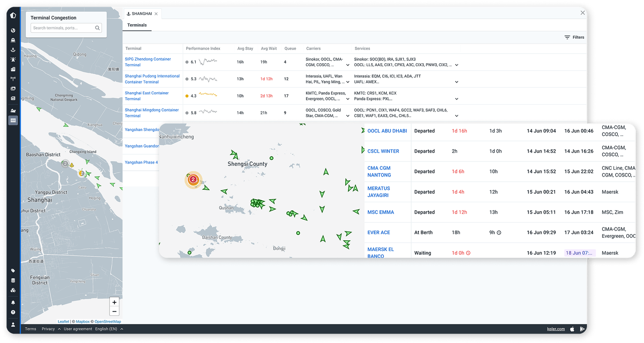The height and width of the screenshot is (343, 644).
Task: Open vessel MERATUS JAYAGIRI link
Action: click(x=379, y=192)
